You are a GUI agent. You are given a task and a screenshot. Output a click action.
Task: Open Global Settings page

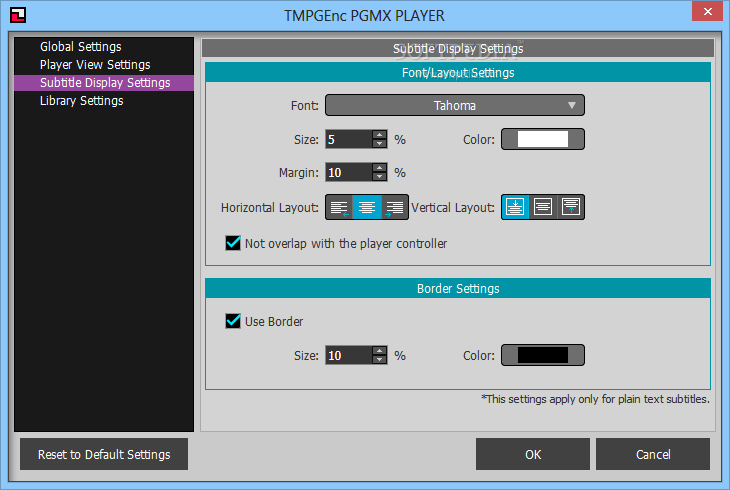click(x=104, y=47)
